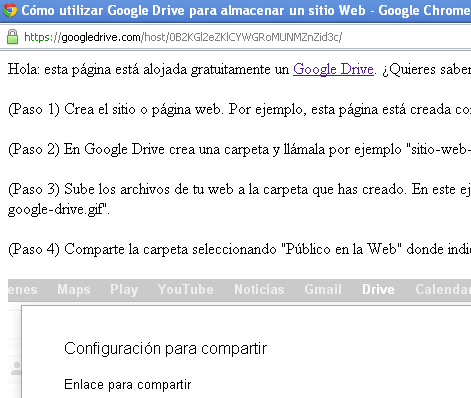Click the green padlock security icon
This screenshot has height=398, width=471.
13,37
